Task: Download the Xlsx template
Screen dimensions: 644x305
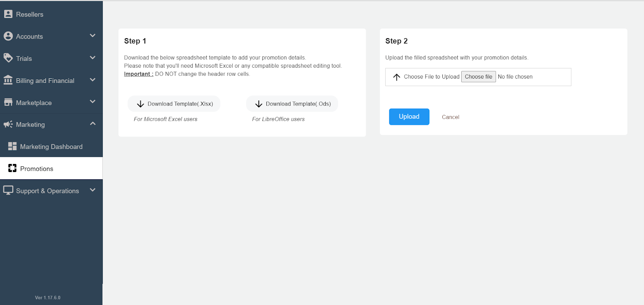Action: [x=174, y=104]
